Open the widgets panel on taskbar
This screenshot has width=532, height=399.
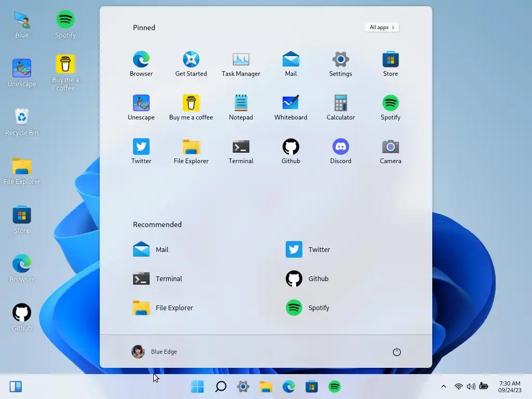(16, 387)
